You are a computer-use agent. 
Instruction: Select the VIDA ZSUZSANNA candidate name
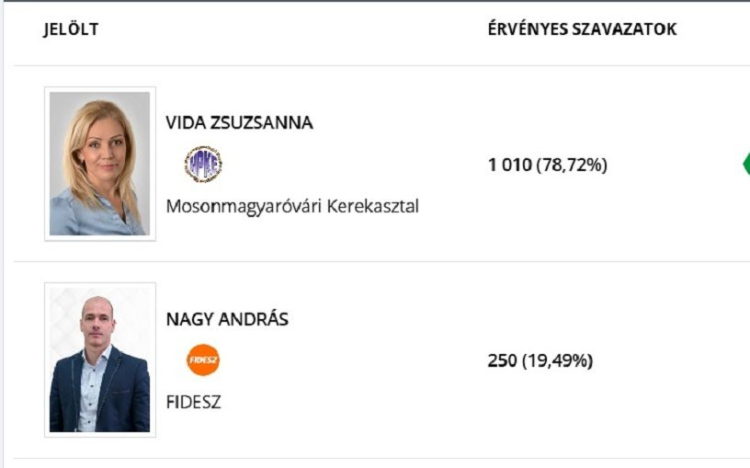click(x=239, y=123)
